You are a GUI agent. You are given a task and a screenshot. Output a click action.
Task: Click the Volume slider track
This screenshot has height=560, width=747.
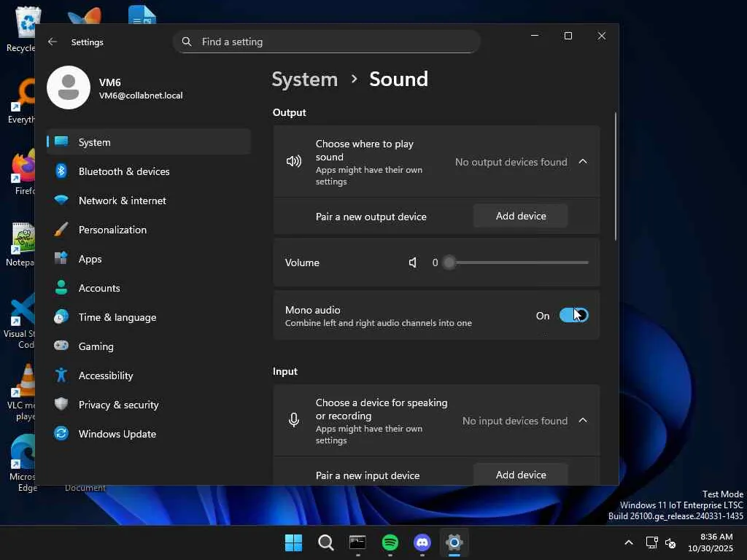click(x=519, y=262)
